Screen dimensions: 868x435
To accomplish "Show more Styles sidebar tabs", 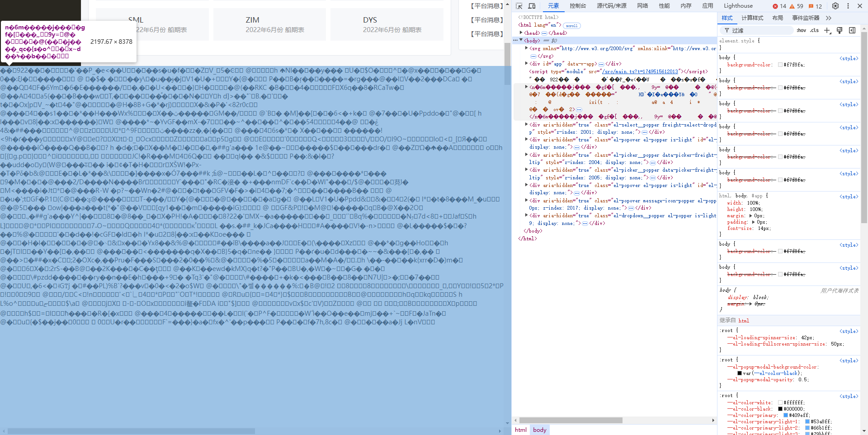I will coord(829,18).
